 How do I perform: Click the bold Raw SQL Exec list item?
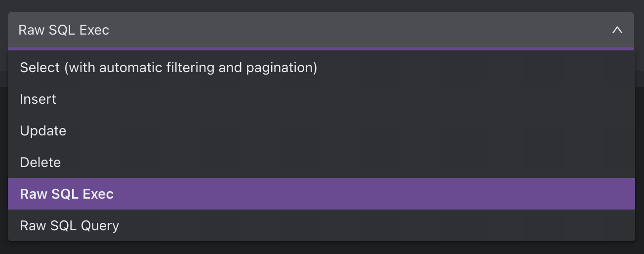click(x=321, y=194)
